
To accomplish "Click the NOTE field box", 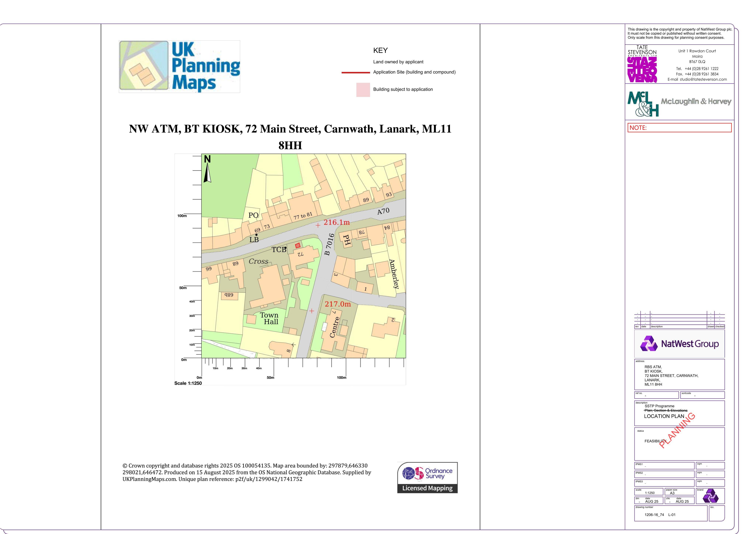I will pyautogui.click(x=680, y=128).
